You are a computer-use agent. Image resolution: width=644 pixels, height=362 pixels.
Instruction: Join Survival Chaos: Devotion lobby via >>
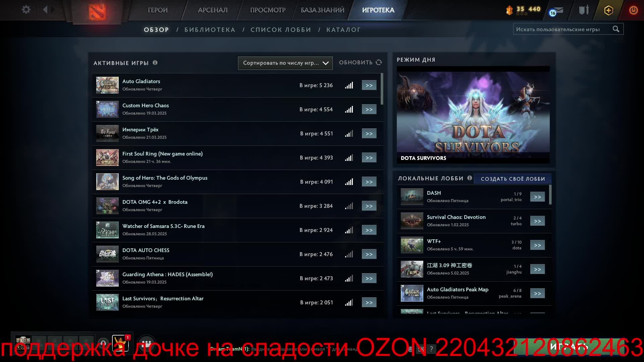(x=537, y=221)
